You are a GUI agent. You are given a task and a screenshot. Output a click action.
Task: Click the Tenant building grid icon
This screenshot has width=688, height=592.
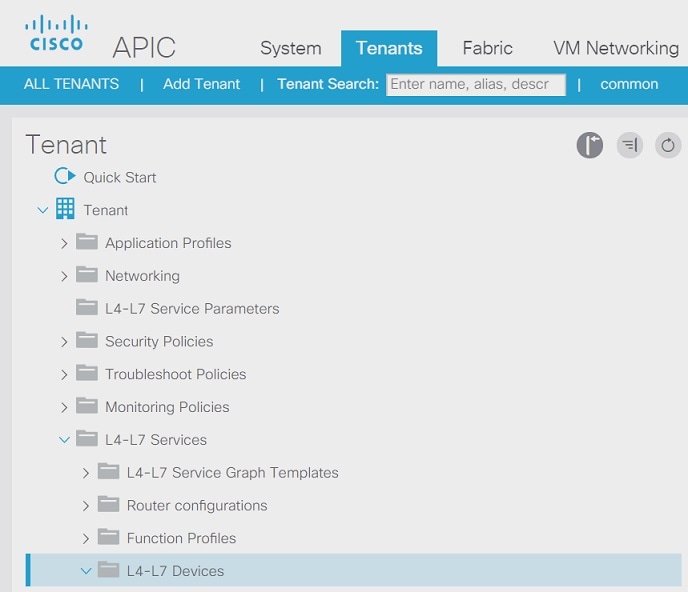pos(65,208)
